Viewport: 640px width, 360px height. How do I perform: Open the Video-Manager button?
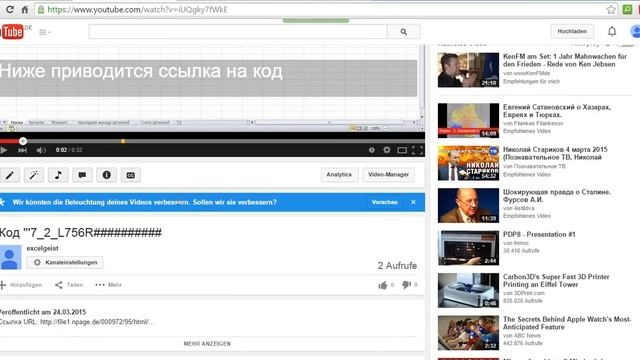388,174
